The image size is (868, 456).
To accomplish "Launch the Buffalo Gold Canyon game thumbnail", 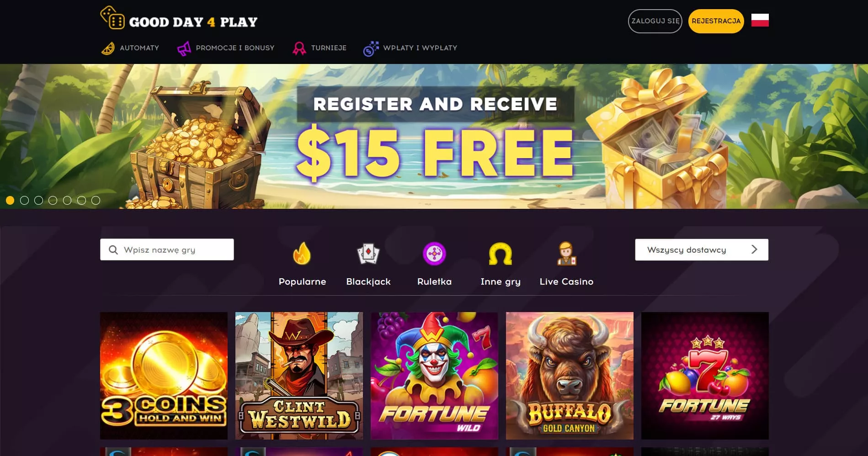I will coord(570,376).
